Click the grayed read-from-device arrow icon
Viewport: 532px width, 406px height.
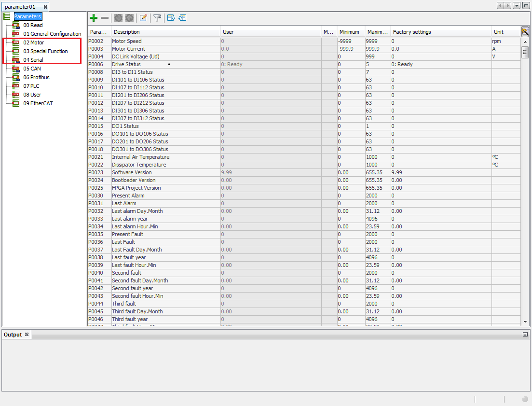[x=118, y=18]
